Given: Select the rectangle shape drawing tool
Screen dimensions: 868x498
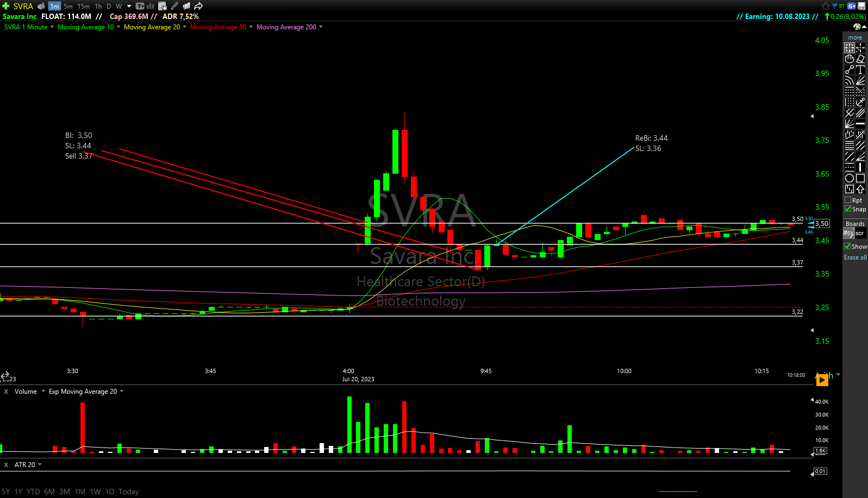Looking at the screenshot, I should (860, 178).
